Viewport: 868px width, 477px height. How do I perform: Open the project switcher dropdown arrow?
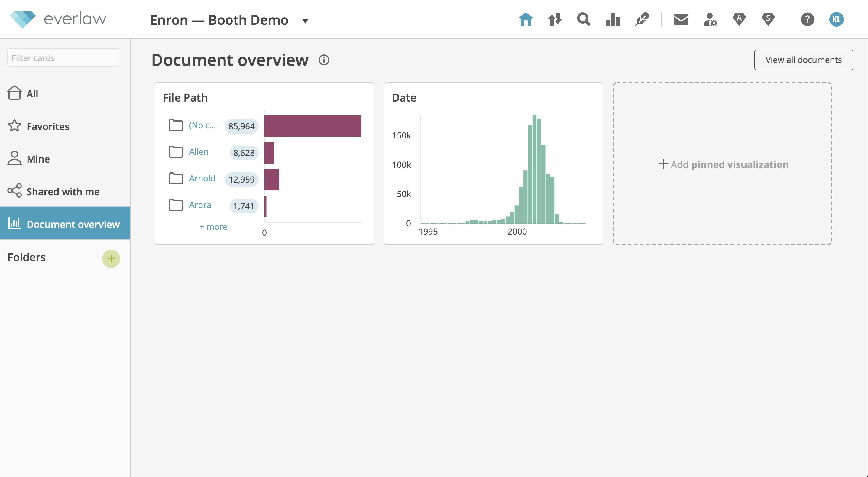pos(305,21)
